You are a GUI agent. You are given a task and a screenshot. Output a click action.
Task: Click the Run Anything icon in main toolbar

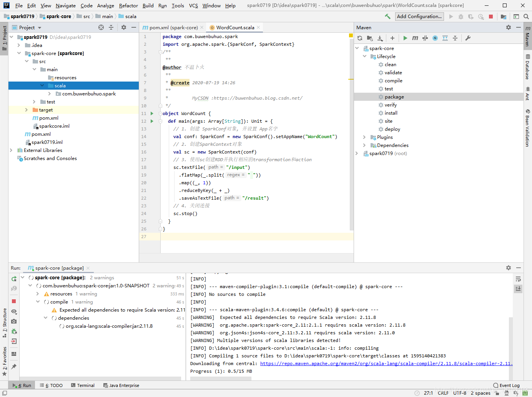(516, 17)
